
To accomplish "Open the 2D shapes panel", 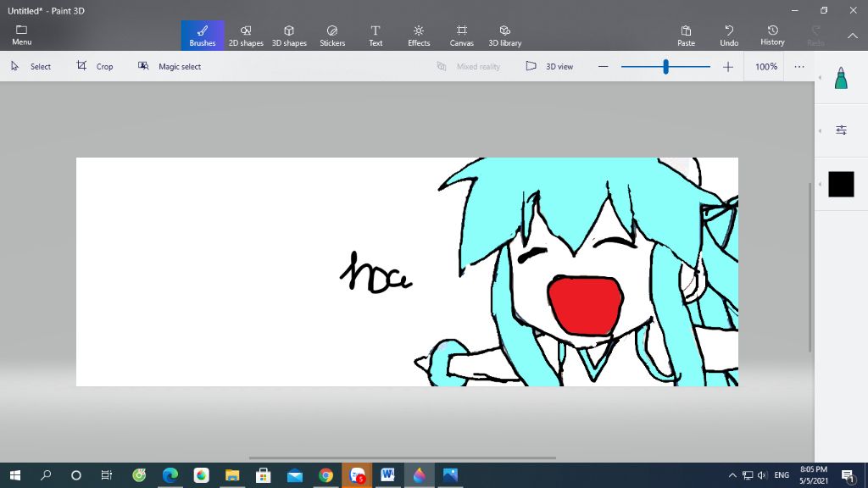I will click(x=246, y=34).
